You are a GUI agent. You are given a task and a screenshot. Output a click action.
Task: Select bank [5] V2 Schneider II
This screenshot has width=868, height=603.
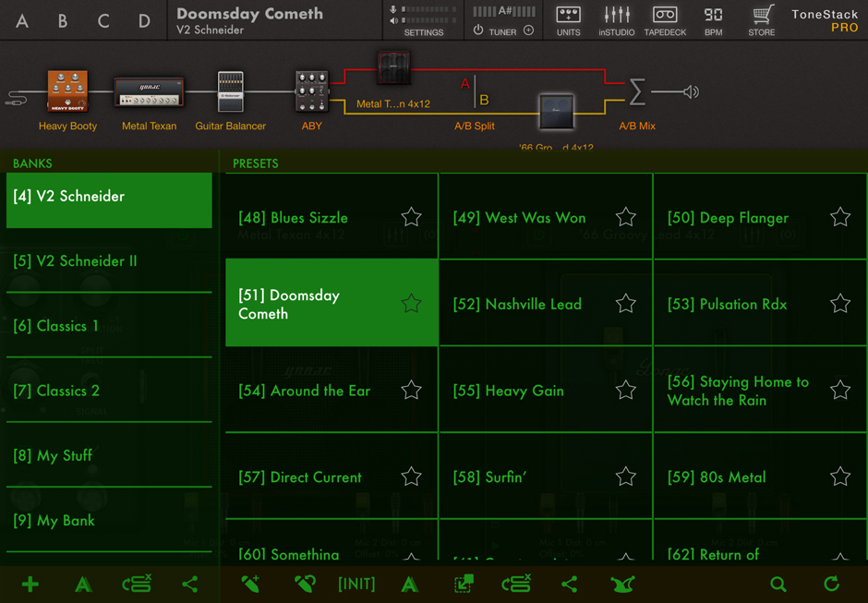tap(109, 260)
